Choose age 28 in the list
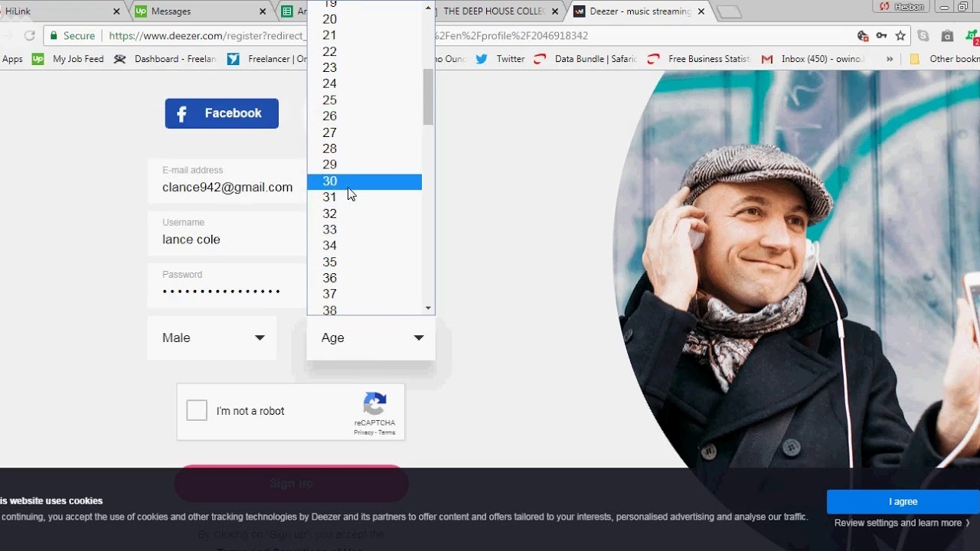980x551 pixels. (x=364, y=148)
